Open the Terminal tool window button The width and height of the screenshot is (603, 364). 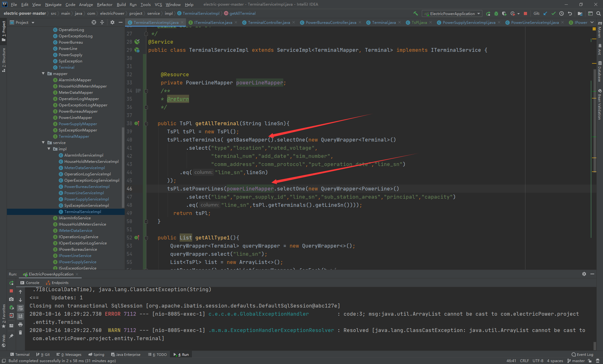pos(19,355)
